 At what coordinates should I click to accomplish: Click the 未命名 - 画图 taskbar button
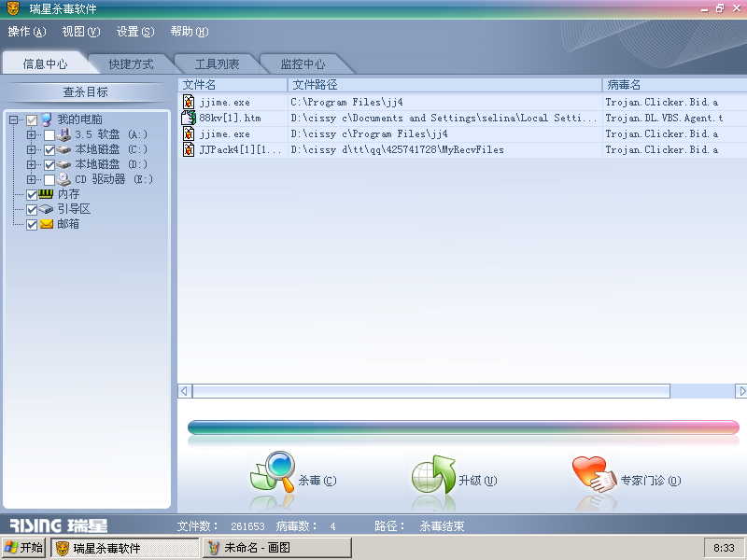coord(276,548)
